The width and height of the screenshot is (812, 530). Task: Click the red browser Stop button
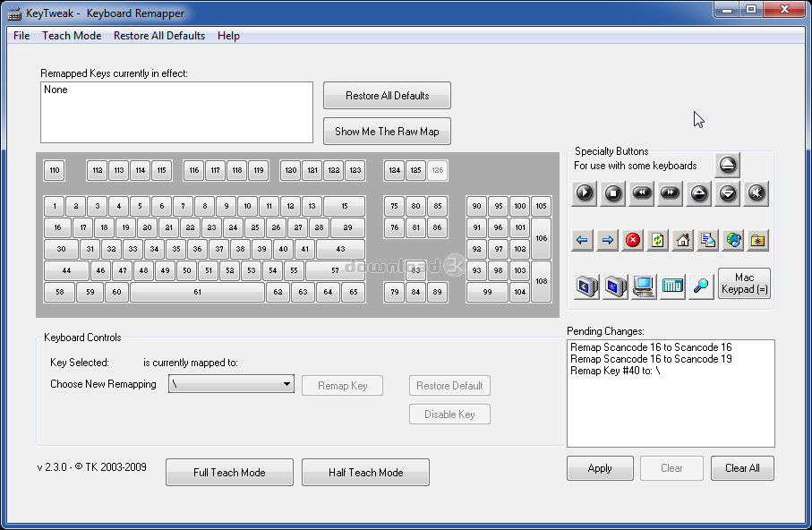(x=633, y=241)
